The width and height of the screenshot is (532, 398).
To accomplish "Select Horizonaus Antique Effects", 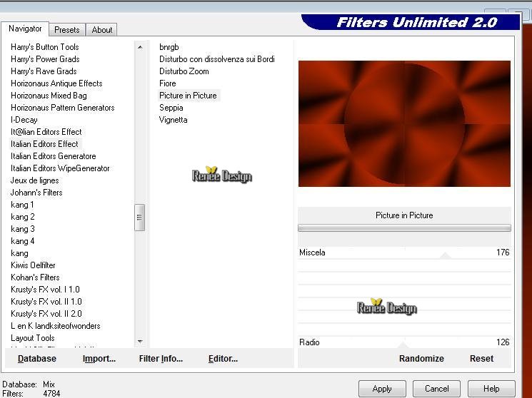I will (56, 83).
